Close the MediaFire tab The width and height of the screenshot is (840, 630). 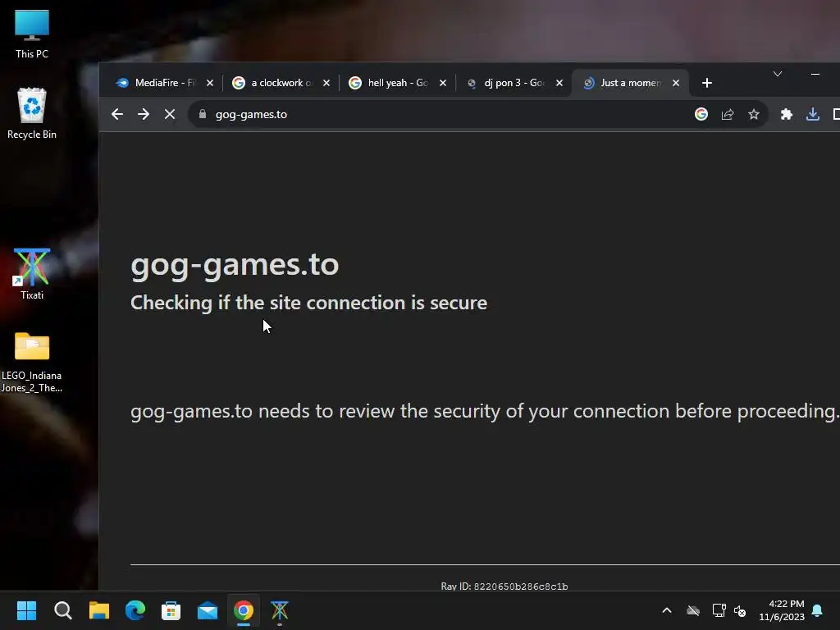(210, 83)
